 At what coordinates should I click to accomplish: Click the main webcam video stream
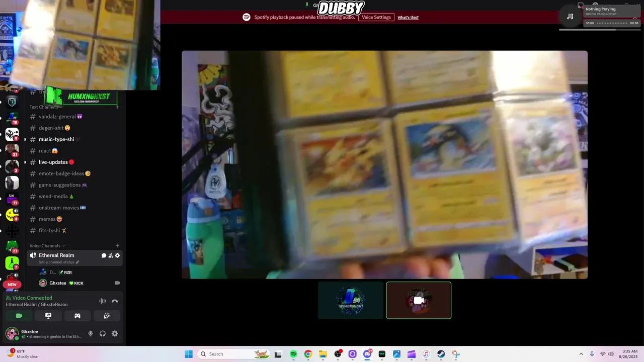tap(384, 164)
